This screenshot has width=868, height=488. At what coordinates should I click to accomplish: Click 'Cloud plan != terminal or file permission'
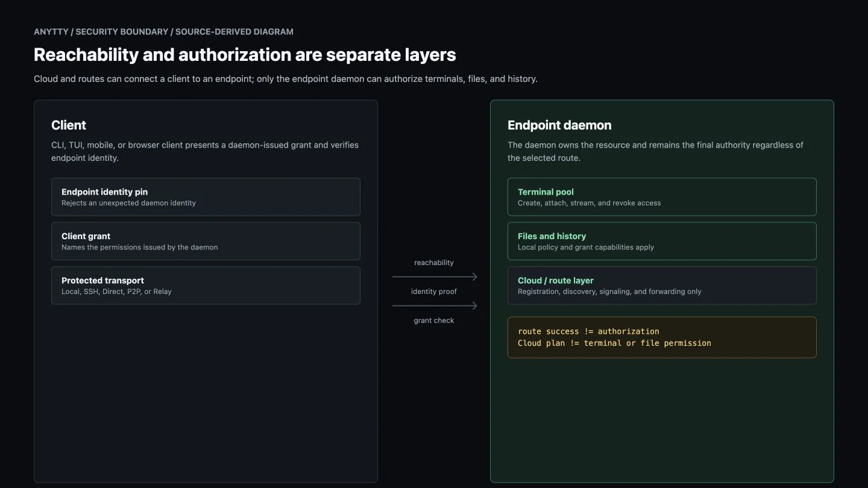pos(614,343)
